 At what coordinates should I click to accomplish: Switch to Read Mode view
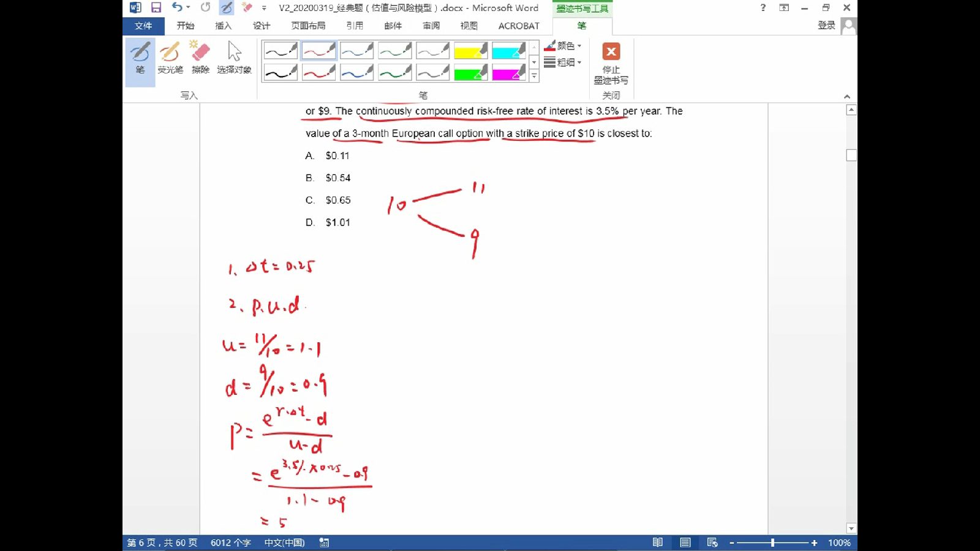tap(658, 542)
